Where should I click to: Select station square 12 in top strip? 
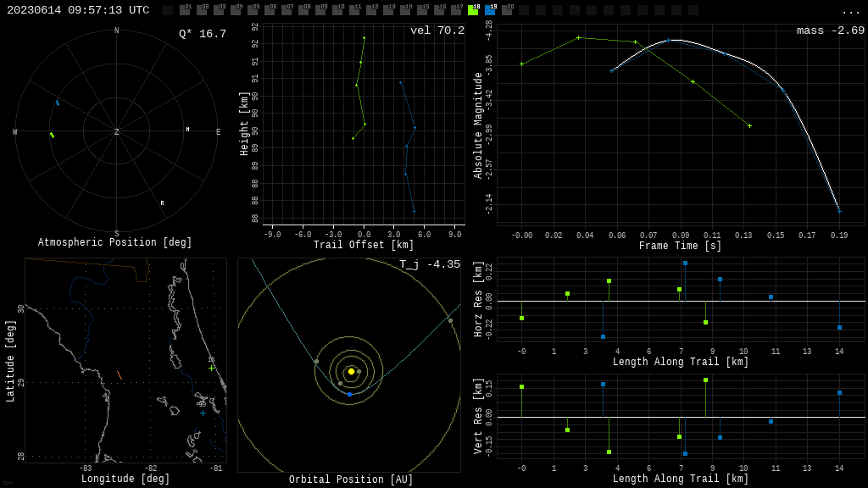tap(371, 10)
